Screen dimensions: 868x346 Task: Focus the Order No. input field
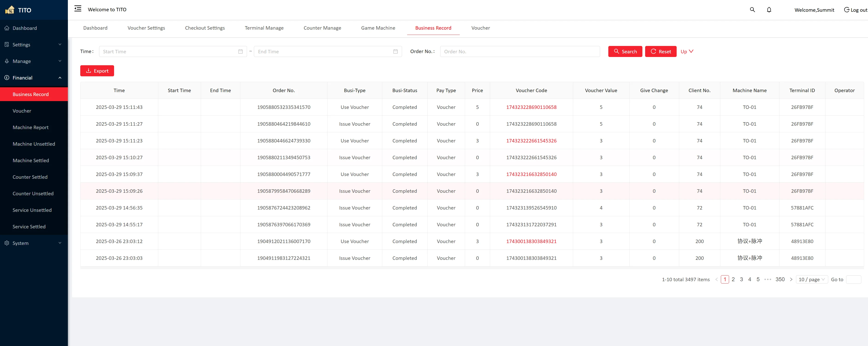point(520,51)
